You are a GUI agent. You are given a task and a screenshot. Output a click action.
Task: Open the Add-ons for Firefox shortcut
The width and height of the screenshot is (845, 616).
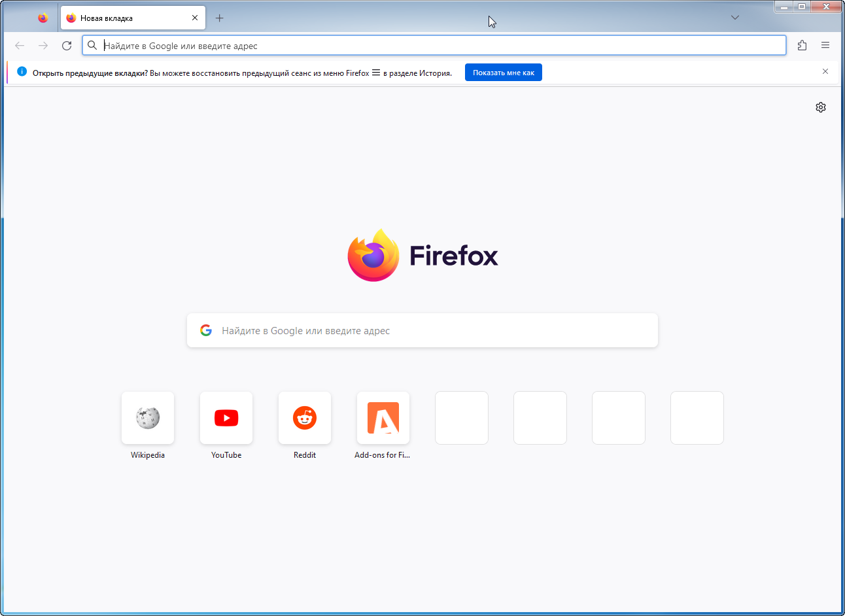click(383, 418)
